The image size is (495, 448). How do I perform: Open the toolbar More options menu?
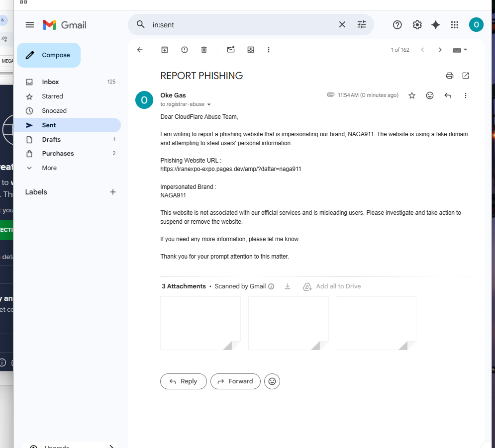[x=269, y=50]
